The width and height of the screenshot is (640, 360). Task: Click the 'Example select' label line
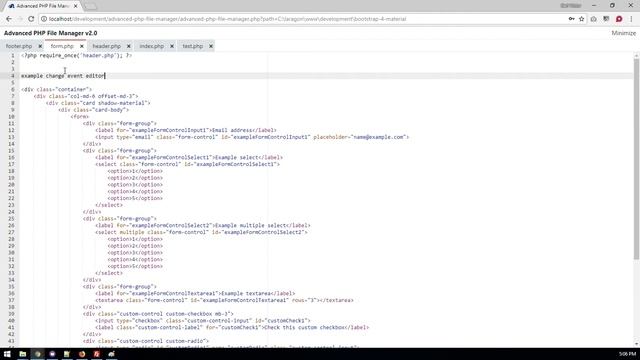(189, 158)
